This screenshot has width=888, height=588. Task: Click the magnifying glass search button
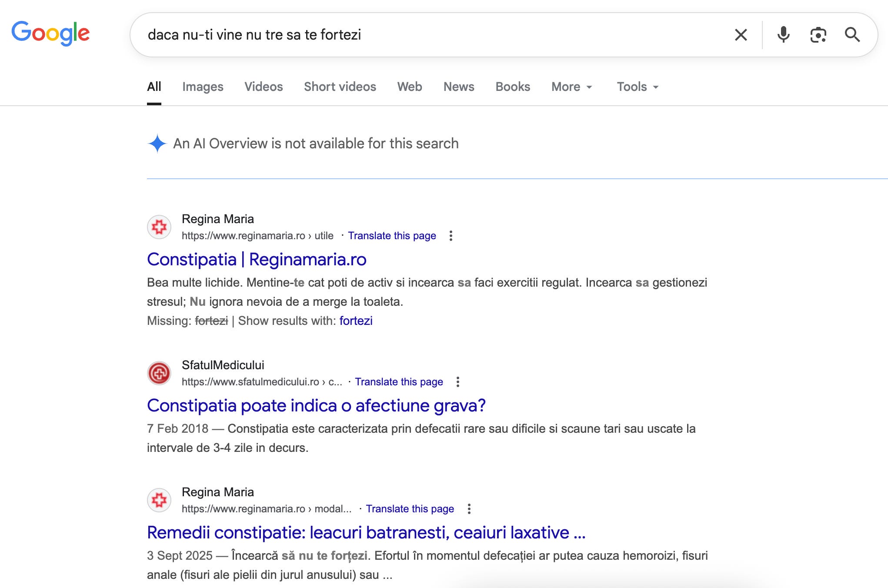point(852,35)
